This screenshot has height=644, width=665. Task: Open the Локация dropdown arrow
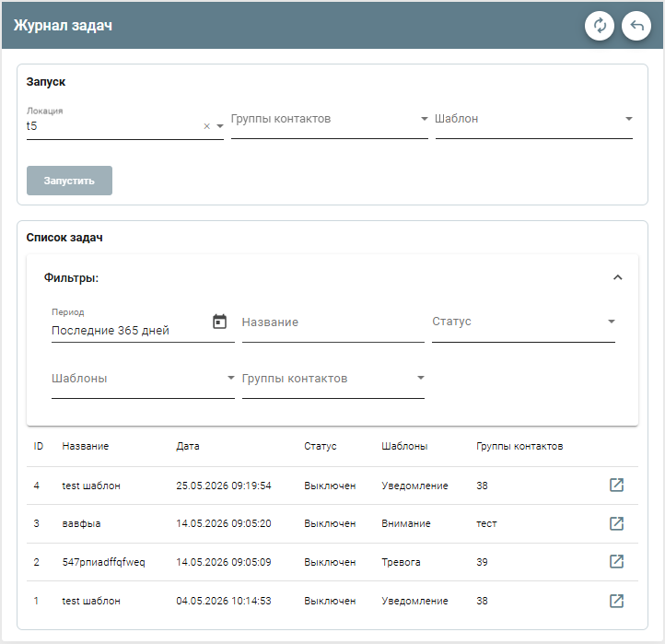[220, 126]
